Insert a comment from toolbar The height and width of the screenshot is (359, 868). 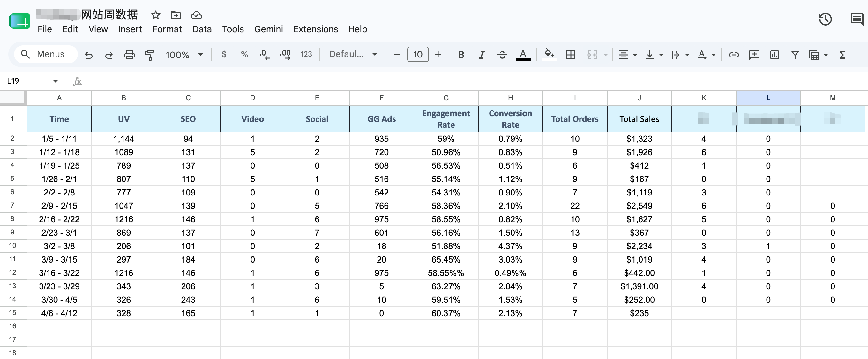tap(754, 55)
